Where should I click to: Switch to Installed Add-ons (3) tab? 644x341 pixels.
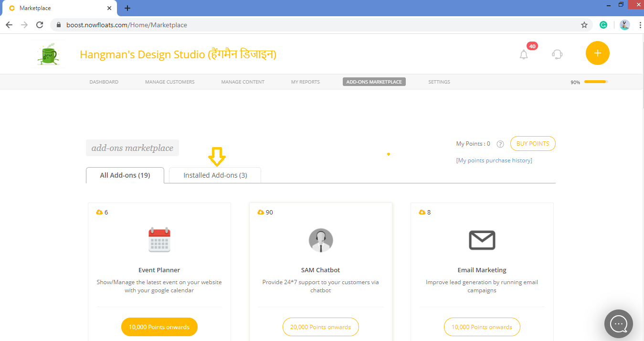point(215,175)
